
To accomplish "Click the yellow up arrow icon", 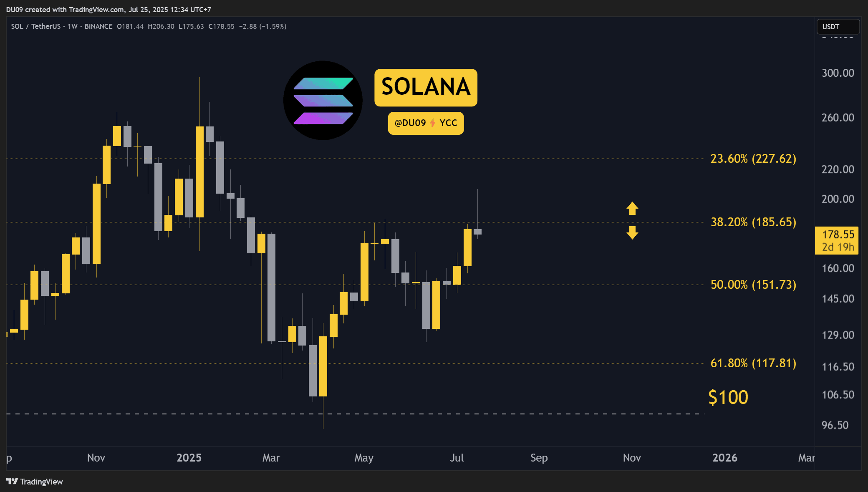I will click(x=632, y=208).
